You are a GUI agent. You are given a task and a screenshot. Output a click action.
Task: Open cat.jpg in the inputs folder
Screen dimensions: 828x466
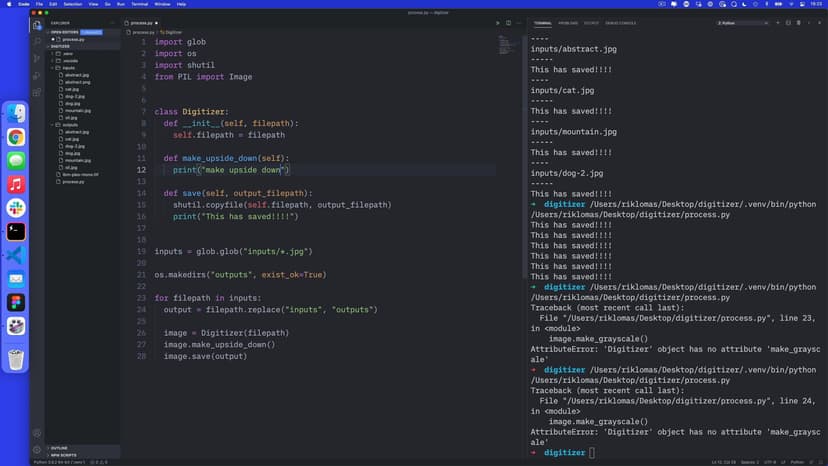tap(72, 89)
